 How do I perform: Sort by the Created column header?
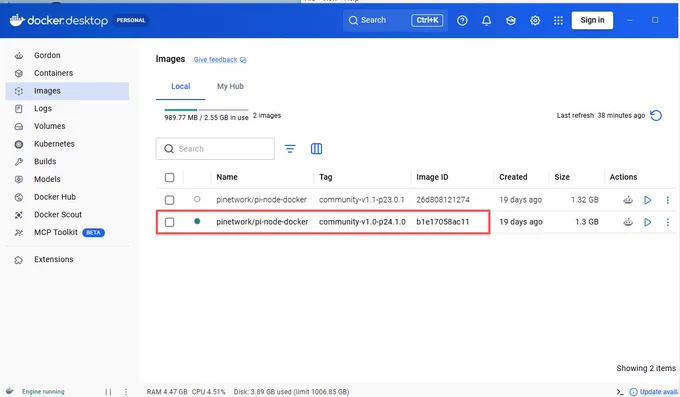click(513, 177)
